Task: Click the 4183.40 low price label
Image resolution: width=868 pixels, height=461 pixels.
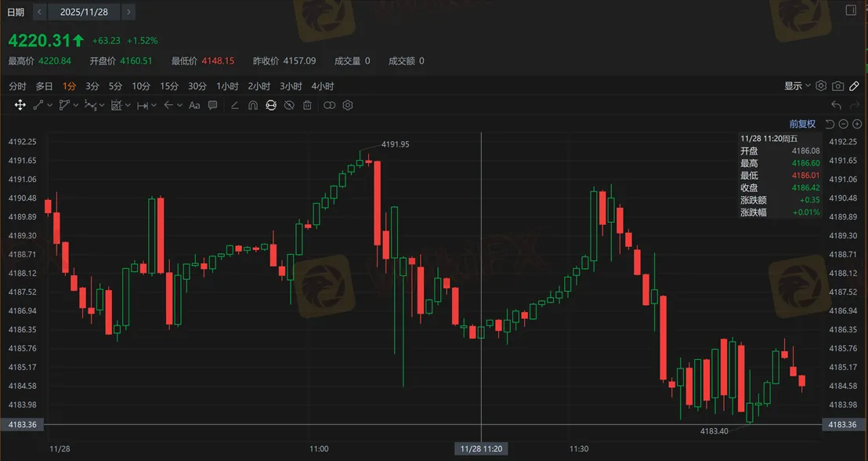Action: click(x=714, y=431)
